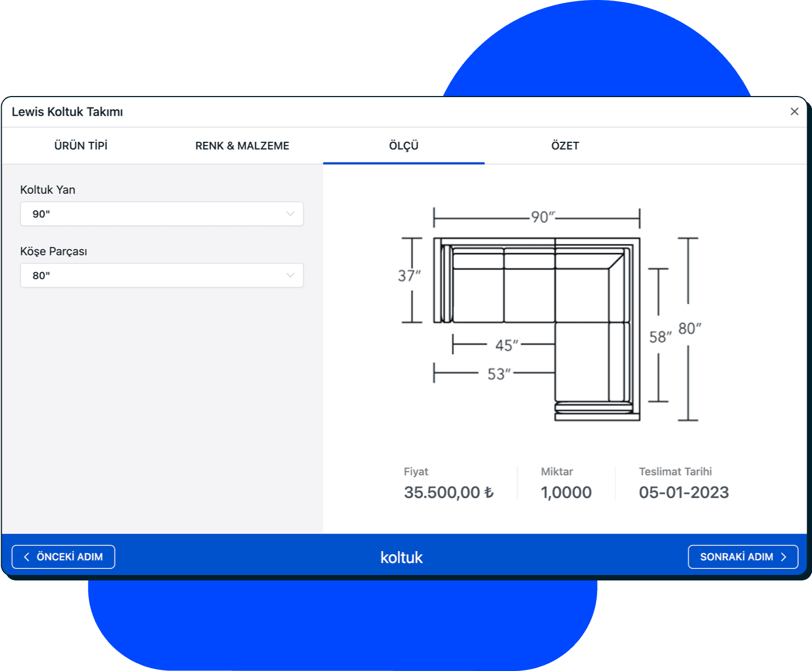The height and width of the screenshot is (671, 812).
Task: Open the Köşe Parçası size dropdown
Action: (161, 275)
